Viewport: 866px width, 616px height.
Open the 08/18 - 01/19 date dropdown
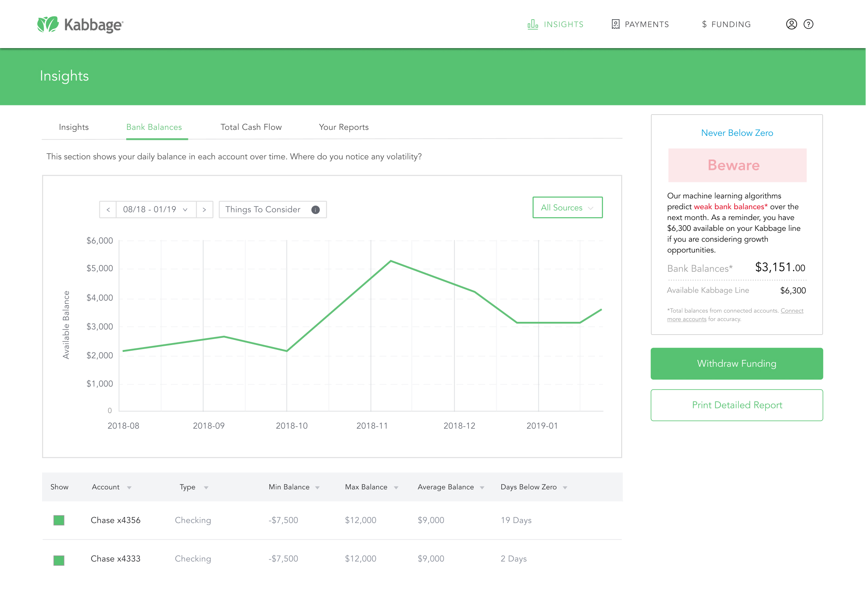tap(155, 210)
